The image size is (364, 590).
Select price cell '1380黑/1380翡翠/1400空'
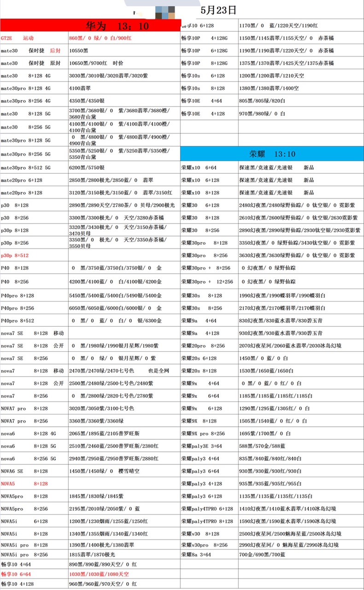coord(301,88)
